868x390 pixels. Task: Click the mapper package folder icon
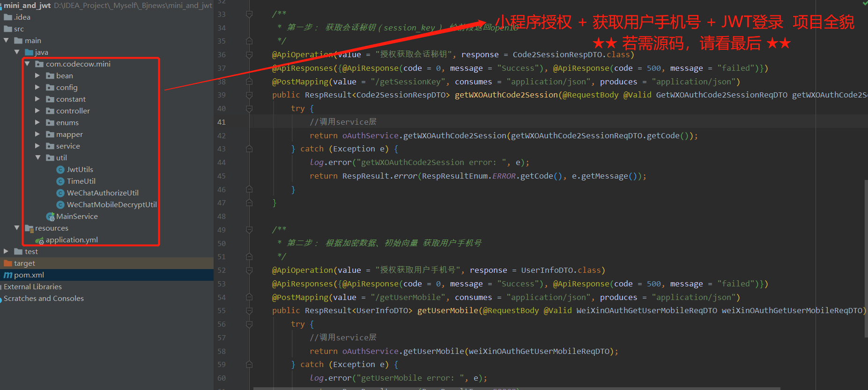[x=50, y=135]
